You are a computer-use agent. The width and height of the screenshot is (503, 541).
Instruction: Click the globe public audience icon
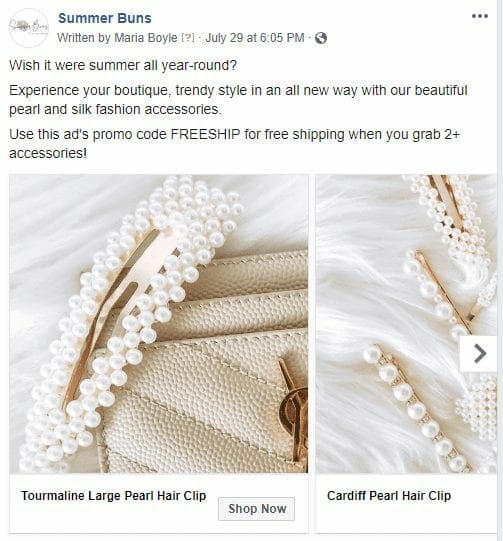click(321, 38)
